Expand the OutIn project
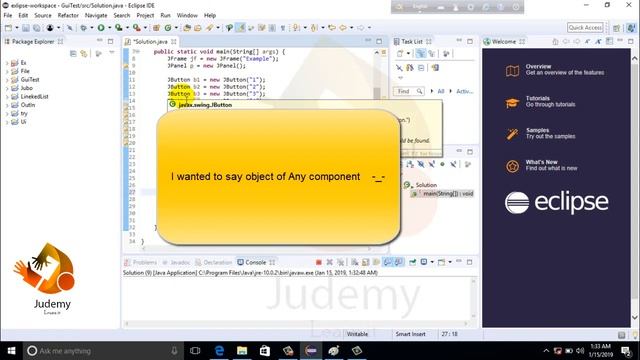Viewport: 640px width, 360px height. pyautogui.click(x=7, y=105)
